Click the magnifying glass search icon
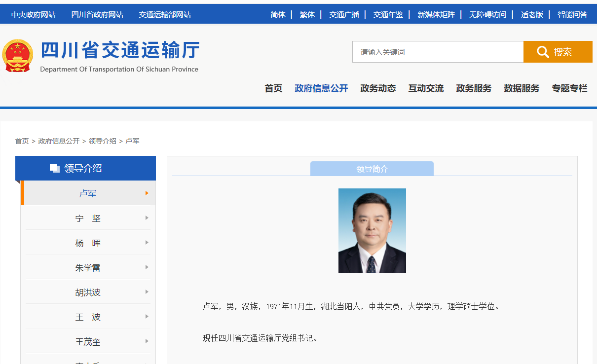This screenshot has height=364, width=597. tap(543, 52)
